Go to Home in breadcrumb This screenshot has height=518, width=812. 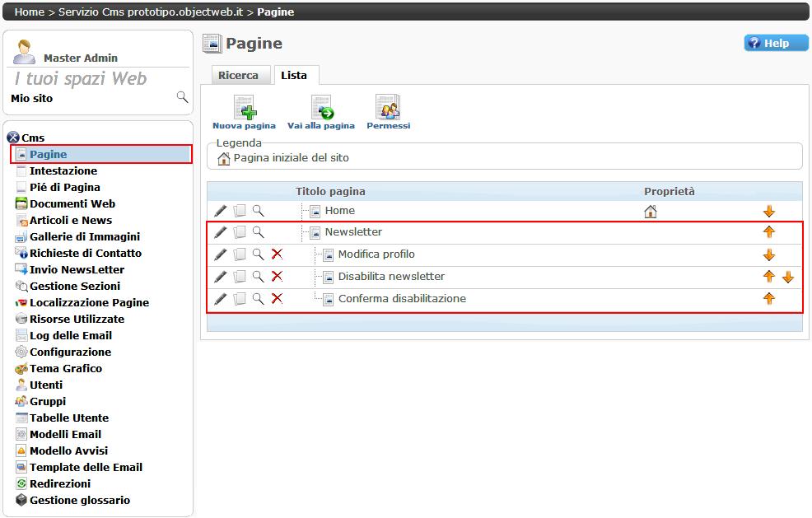pyautogui.click(x=29, y=12)
